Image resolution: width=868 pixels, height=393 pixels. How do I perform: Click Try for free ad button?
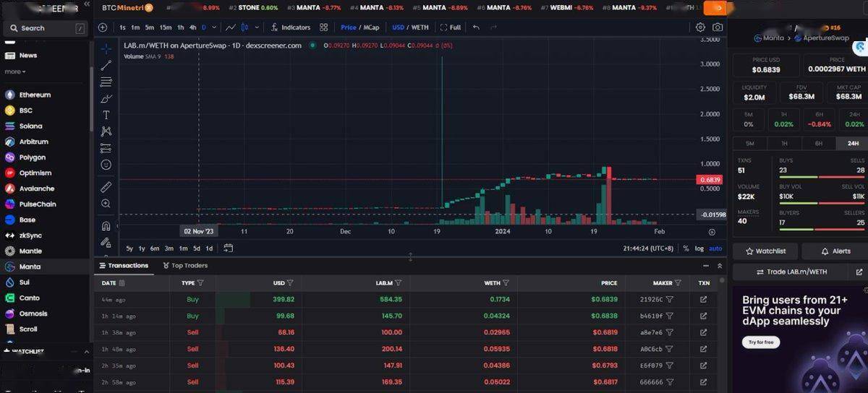click(761, 342)
